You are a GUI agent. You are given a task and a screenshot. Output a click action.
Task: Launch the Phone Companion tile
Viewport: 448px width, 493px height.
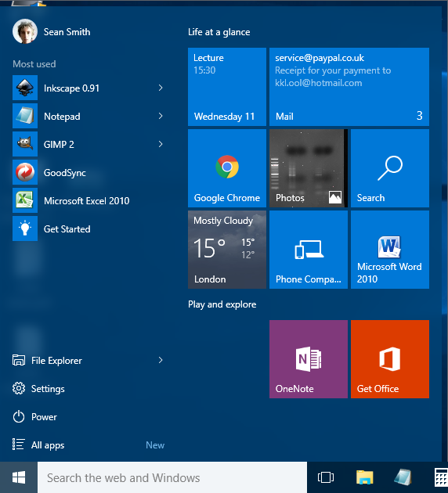[309, 250]
